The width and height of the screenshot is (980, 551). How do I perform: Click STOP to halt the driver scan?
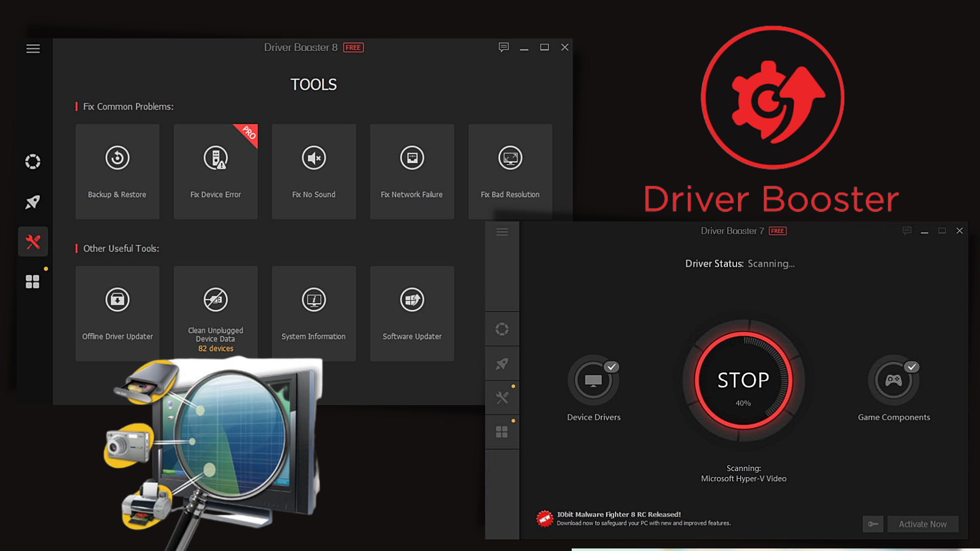[743, 380]
